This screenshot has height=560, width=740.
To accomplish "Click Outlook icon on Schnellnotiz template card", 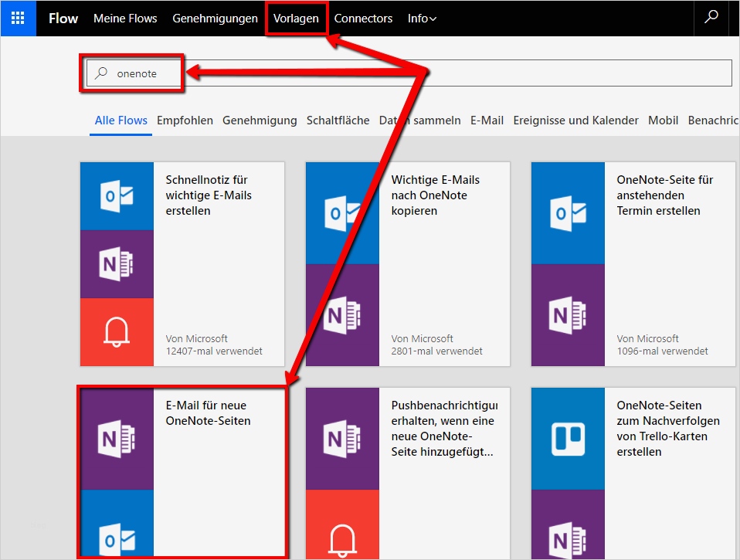I will 117,196.
